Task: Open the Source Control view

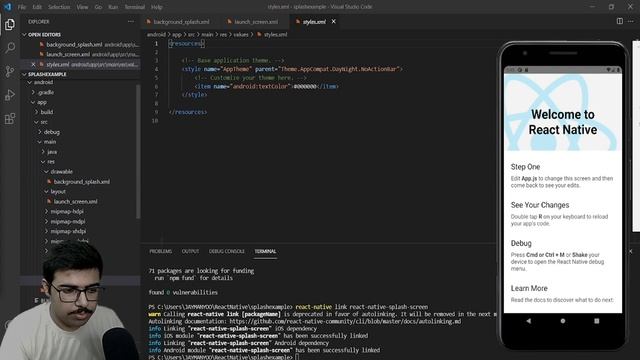Action: click(10, 71)
